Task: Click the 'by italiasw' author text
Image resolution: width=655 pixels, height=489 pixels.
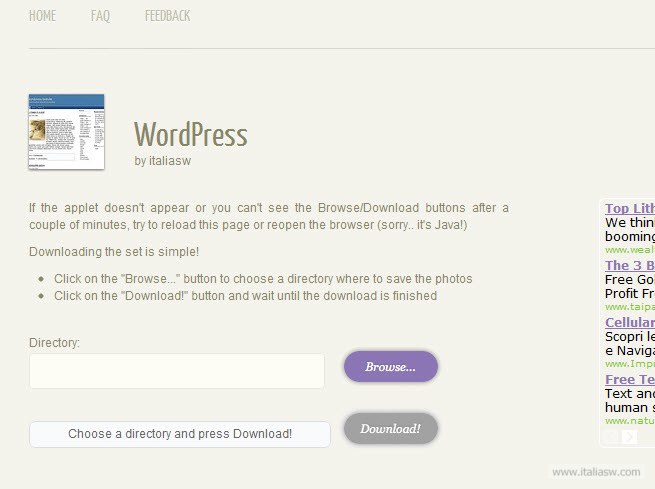Action: 162,161
